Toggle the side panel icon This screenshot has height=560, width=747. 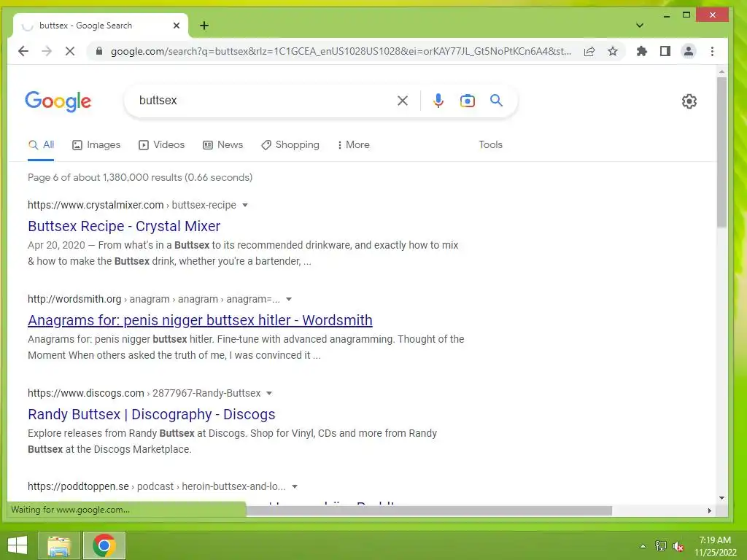[665, 51]
